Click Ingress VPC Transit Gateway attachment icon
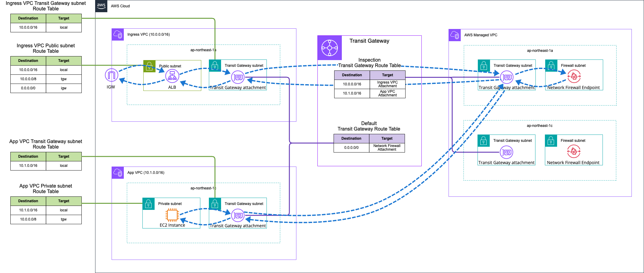This screenshot has height=273, width=644. click(238, 77)
